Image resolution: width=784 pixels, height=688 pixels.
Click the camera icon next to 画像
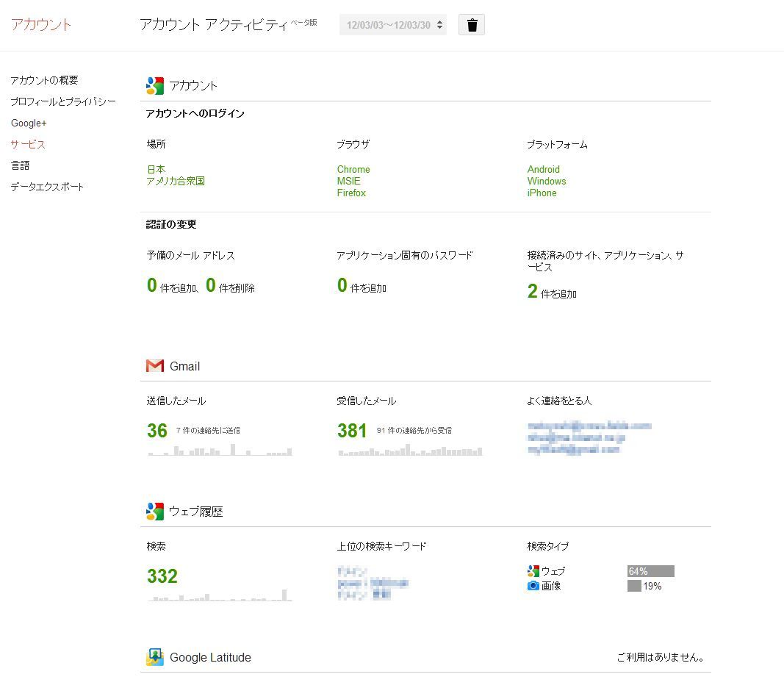click(533, 585)
